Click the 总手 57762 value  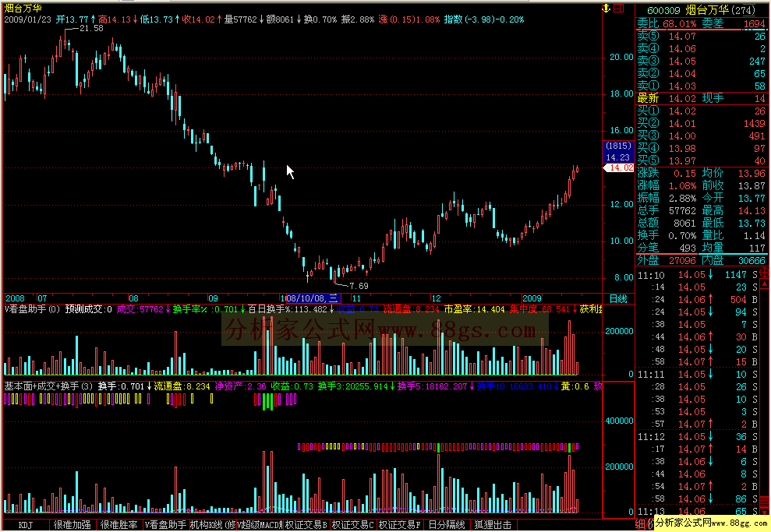[x=682, y=211]
